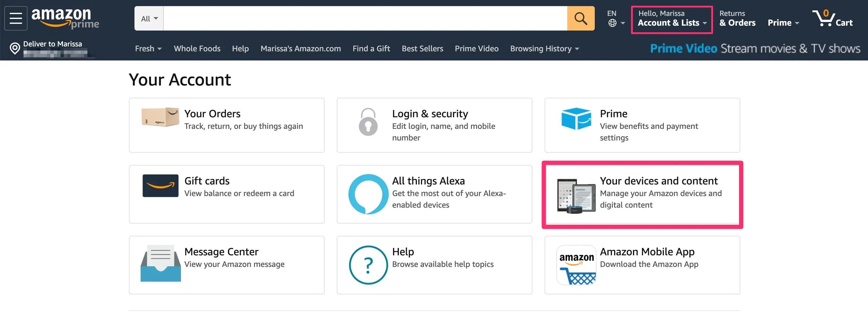Open the All search category dropdown
This screenshot has height=317, width=868.
149,19
